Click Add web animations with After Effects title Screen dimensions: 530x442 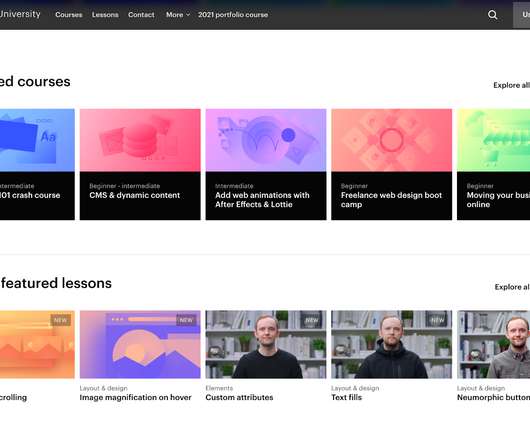coord(262,200)
